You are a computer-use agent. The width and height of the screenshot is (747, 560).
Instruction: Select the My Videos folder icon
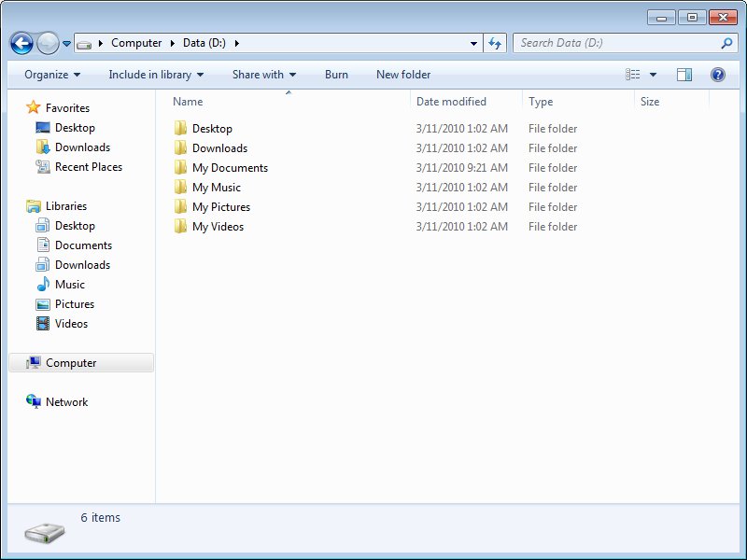[180, 226]
